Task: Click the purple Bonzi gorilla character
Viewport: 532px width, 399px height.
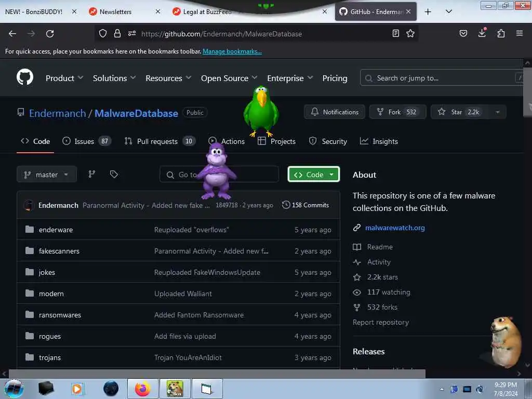Action: (x=216, y=171)
